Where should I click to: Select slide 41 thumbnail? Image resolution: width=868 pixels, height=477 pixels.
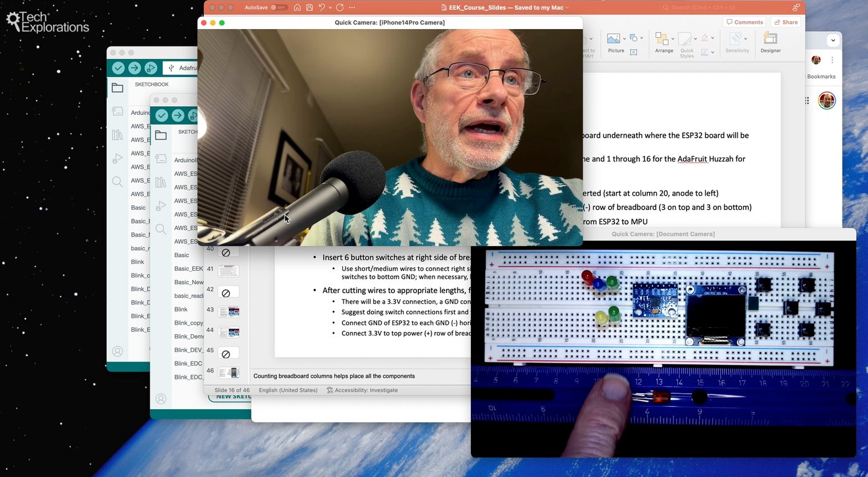228,271
